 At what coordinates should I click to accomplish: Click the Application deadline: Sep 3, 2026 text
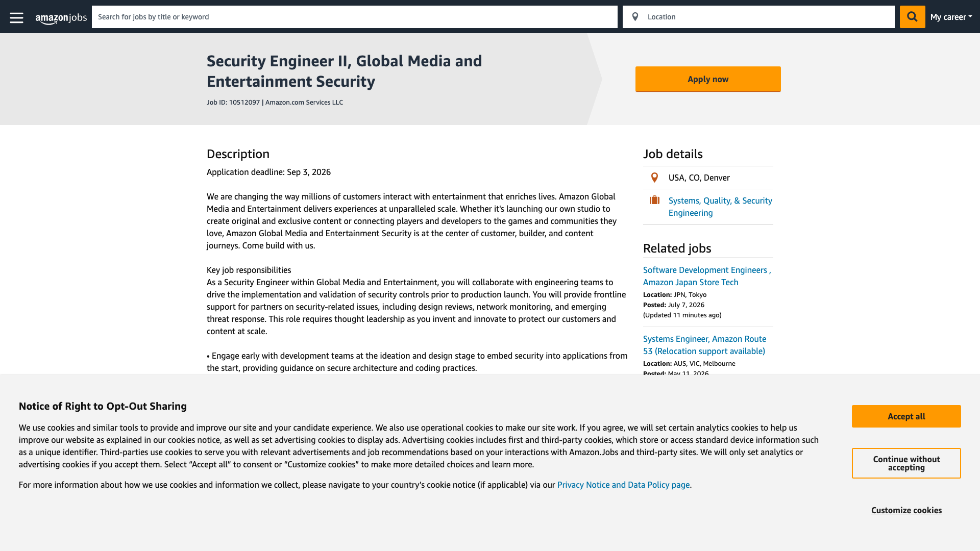(268, 172)
